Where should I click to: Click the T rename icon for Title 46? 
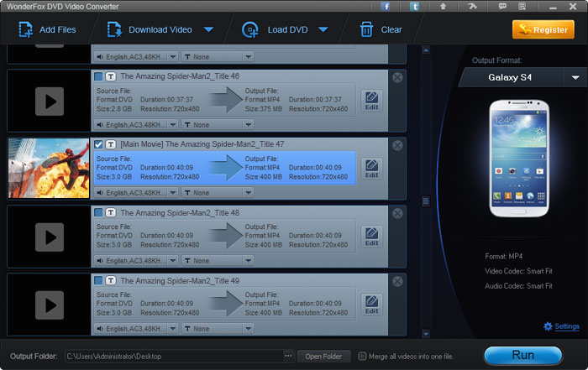pos(111,76)
